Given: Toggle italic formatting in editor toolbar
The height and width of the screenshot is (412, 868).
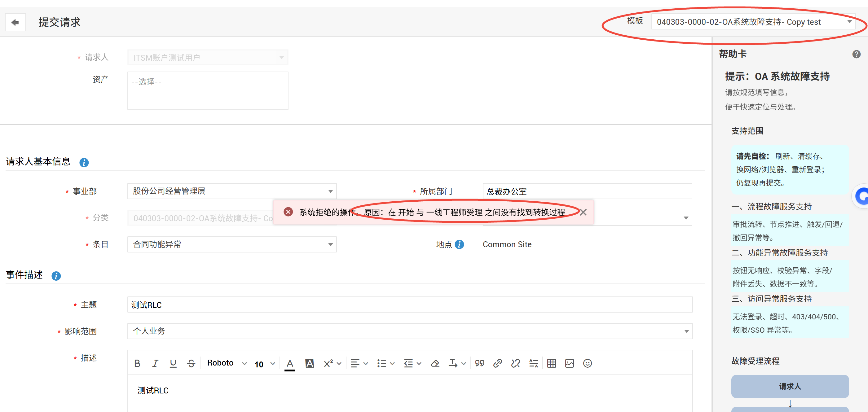Looking at the screenshot, I should pyautogui.click(x=155, y=363).
